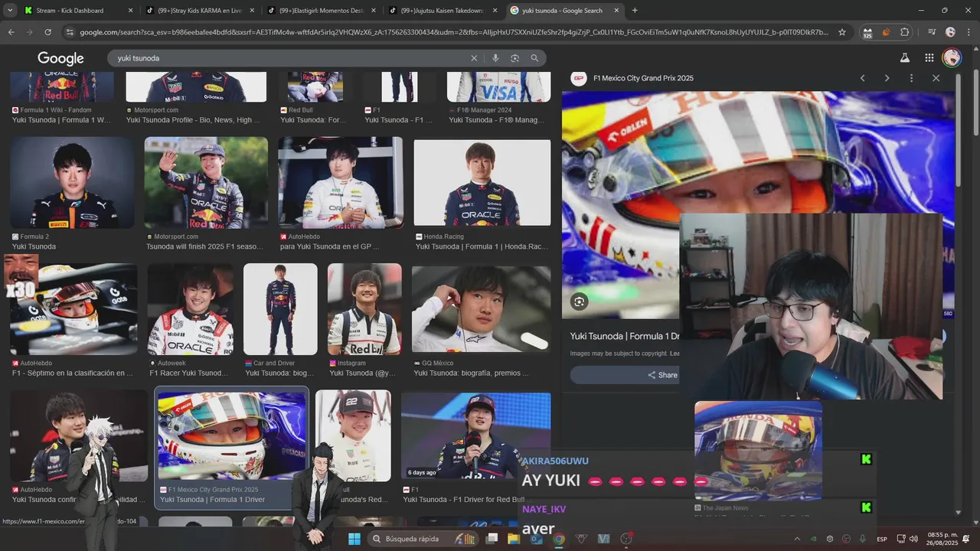Open Search Labs flask icon
Image resolution: width=980 pixels, height=551 pixels.
904,57
